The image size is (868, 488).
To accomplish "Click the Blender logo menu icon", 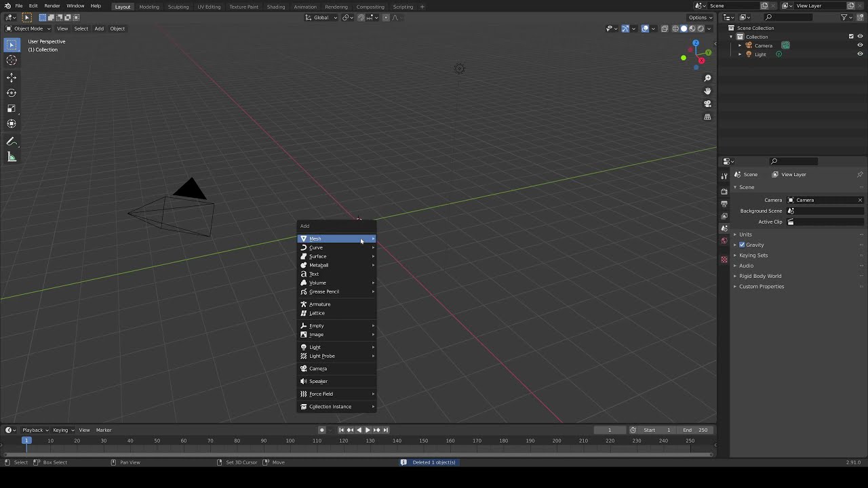I will (x=7, y=6).
